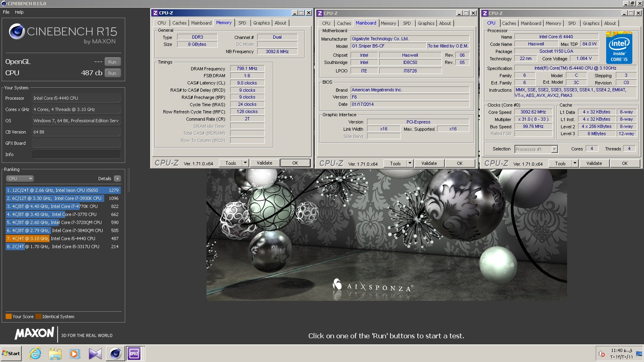The height and width of the screenshot is (362, 644).
Task: Select Memory tab in rightmost CPU-Z window
Action: point(553,23)
